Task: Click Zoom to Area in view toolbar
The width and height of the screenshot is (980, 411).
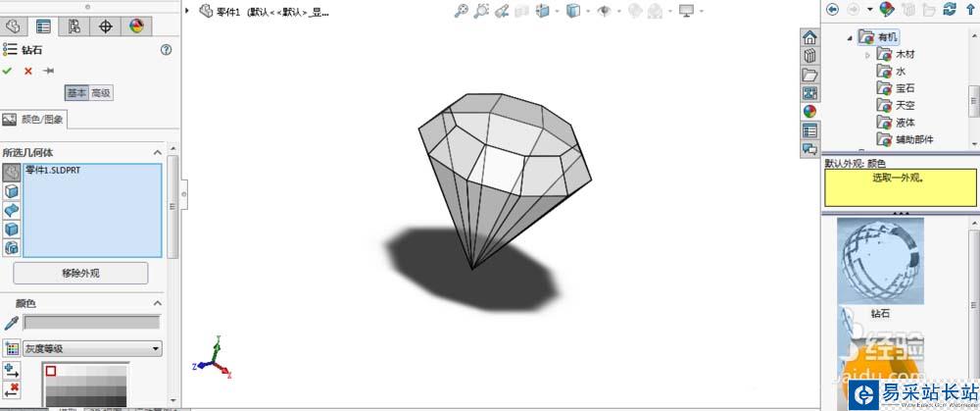Action: [x=481, y=11]
